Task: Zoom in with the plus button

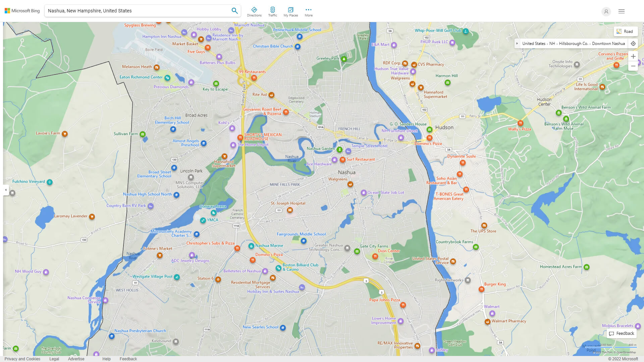Action: point(633,56)
